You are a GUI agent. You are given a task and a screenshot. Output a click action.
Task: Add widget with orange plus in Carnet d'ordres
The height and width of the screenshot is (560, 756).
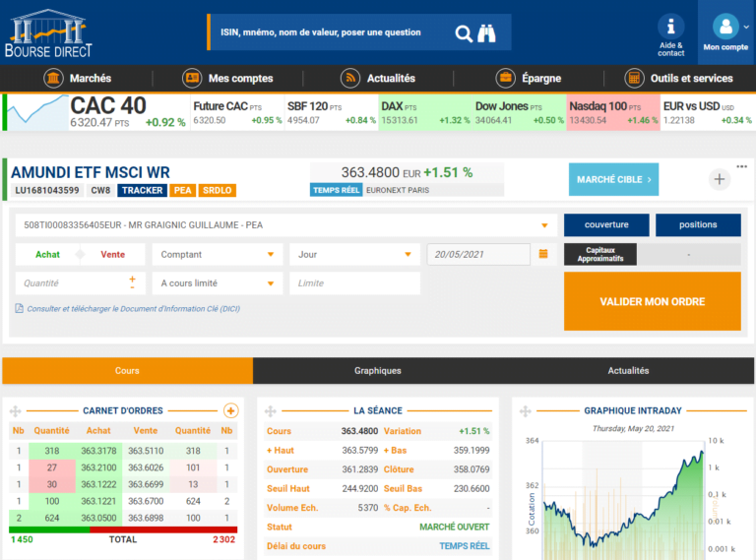click(x=231, y=410)
